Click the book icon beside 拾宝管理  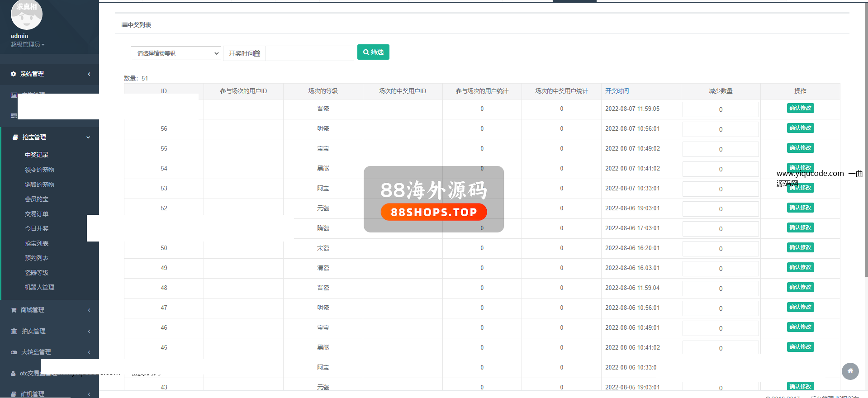pos(15,137)
